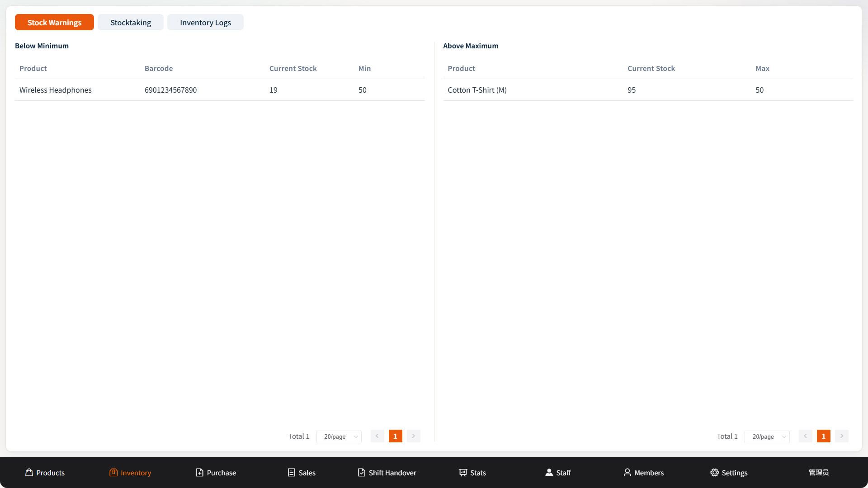868x488 pixels.
Task: Click previous page arrow in Above Maximum
Action: (805, 436)
